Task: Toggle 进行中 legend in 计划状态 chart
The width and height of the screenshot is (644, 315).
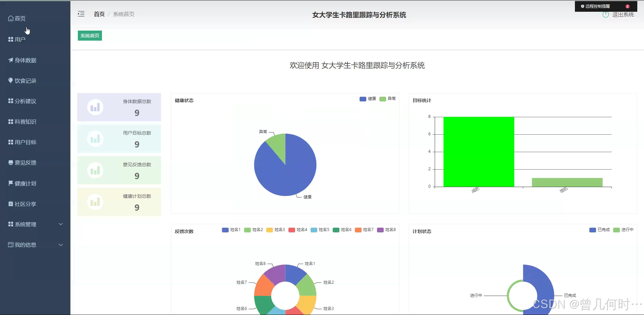Action: pyautogui.click(x=623, y=230)
